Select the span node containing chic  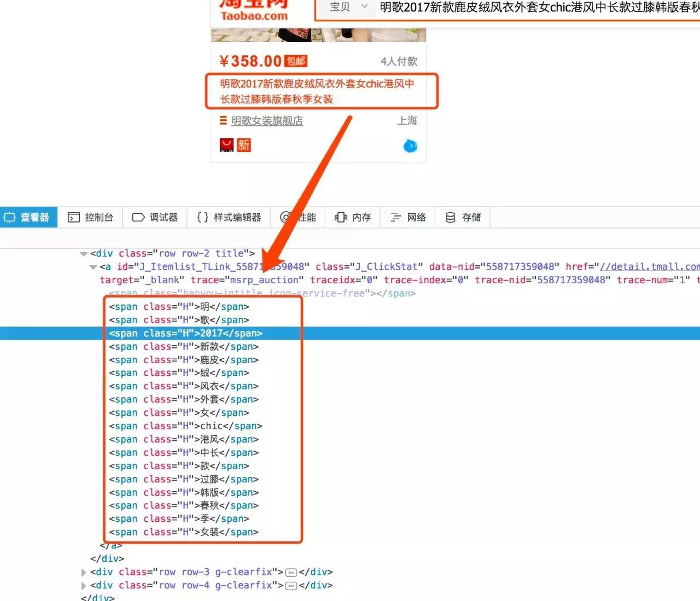click(185, 426)
